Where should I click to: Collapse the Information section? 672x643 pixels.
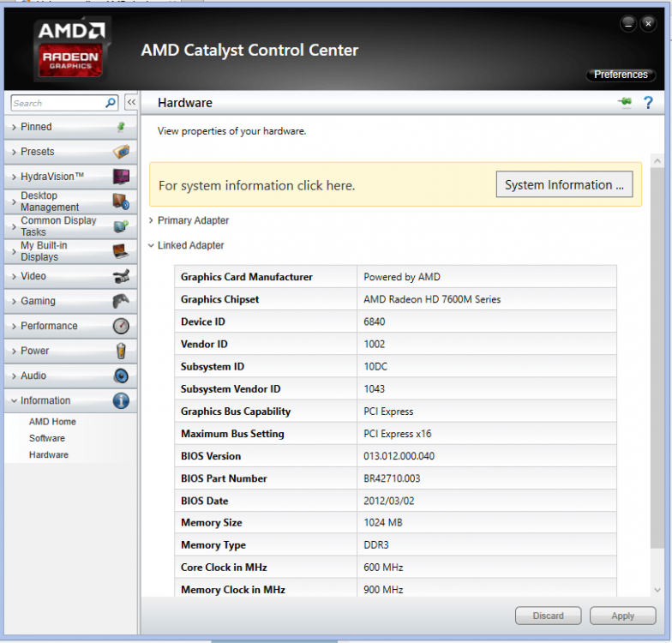(x=70, y=400)
